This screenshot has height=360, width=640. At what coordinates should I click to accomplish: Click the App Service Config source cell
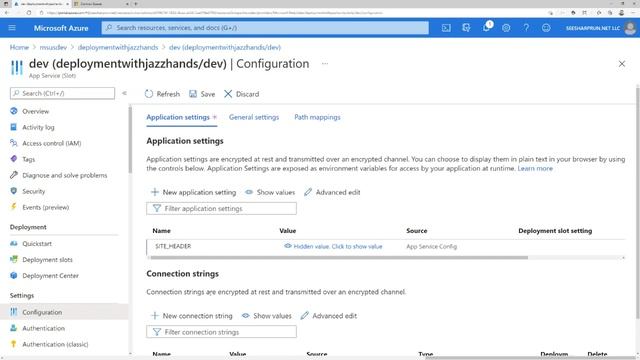click(x=431, y=247)
